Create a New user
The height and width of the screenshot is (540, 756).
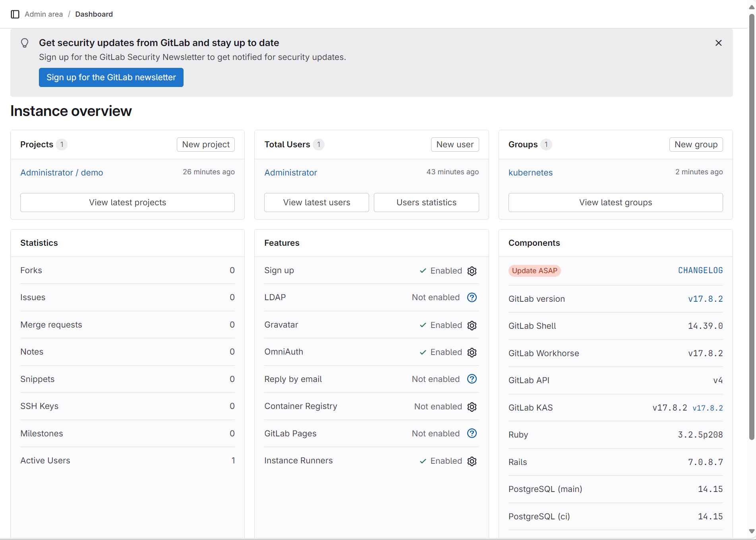(455, 145)
